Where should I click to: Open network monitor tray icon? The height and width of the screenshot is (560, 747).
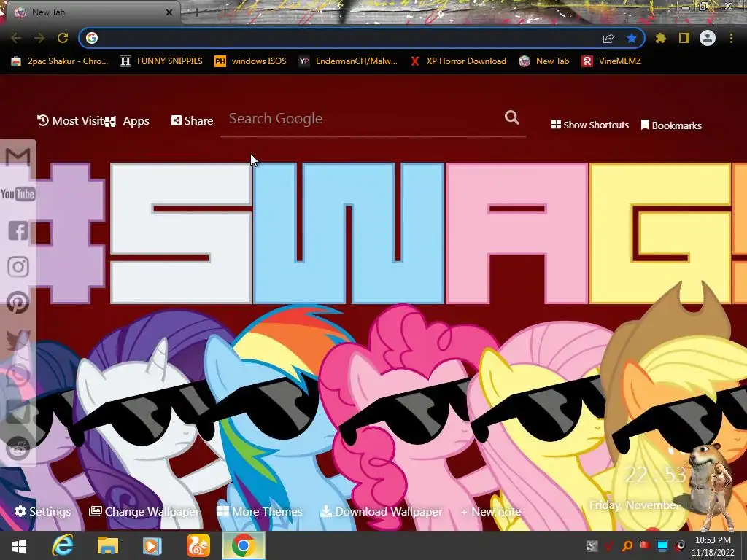click(x=662, y=545)
